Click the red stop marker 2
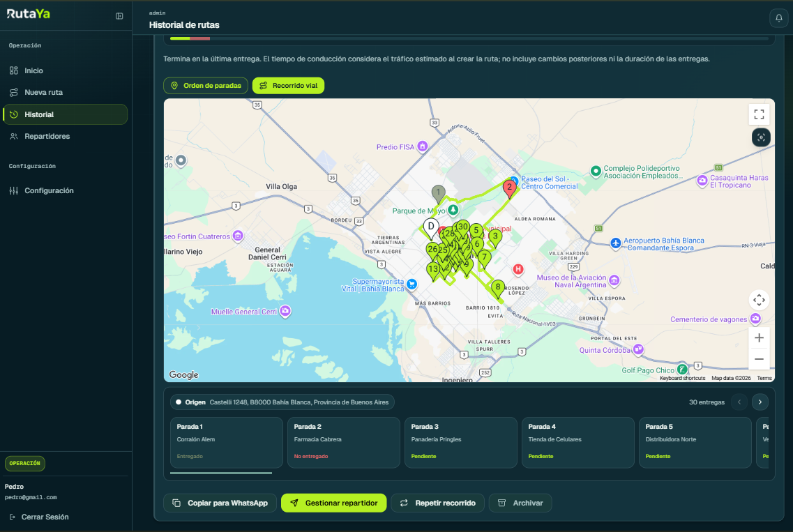 [509, 189]
